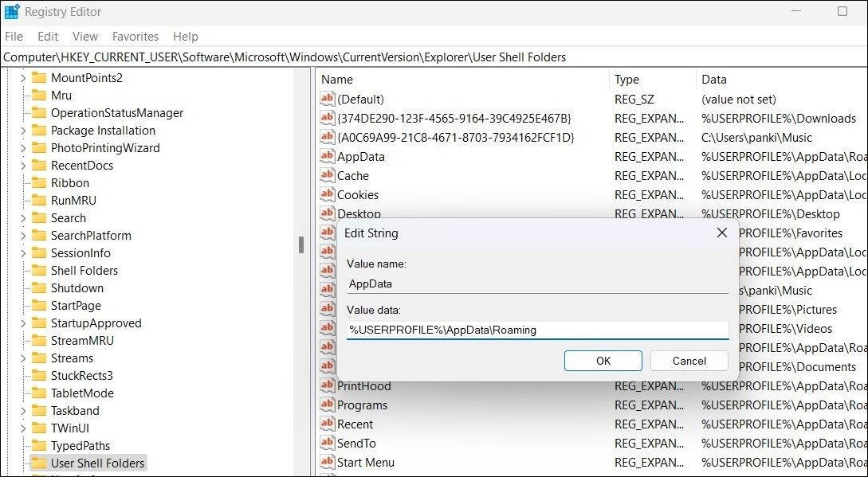This screenshot has height=477, width=868.
Task: Select the OperationStatusManager folder icon
Action: (39, 113)
